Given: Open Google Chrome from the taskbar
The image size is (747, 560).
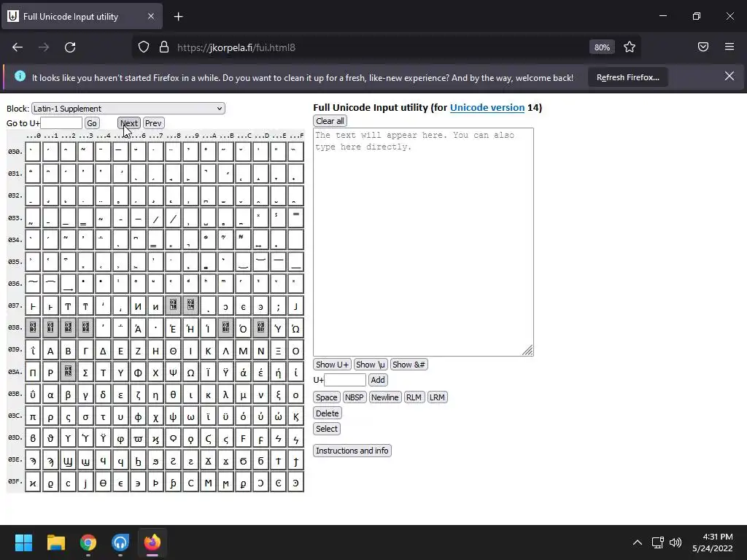Looking at the screenshot, I should 88,542.
